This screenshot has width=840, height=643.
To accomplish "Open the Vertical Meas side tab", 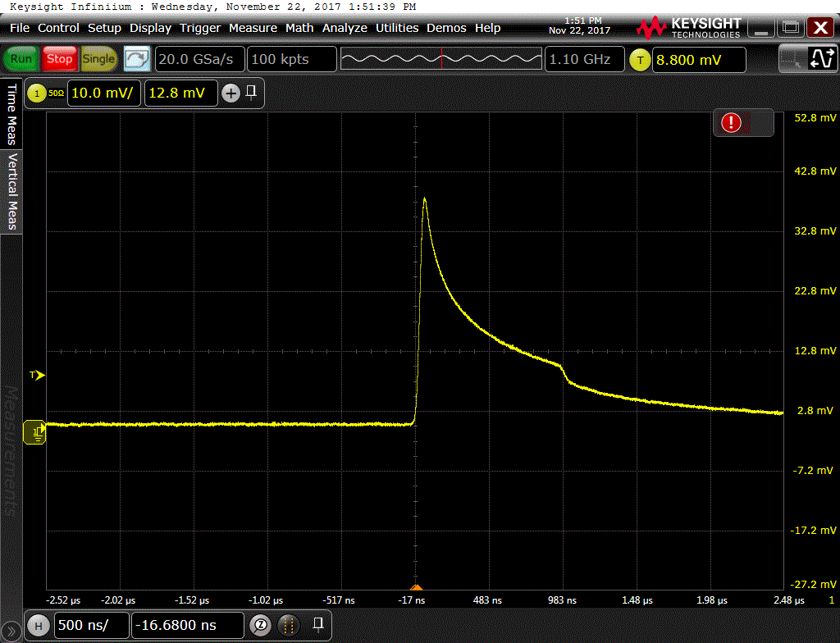I will point(11,192).
